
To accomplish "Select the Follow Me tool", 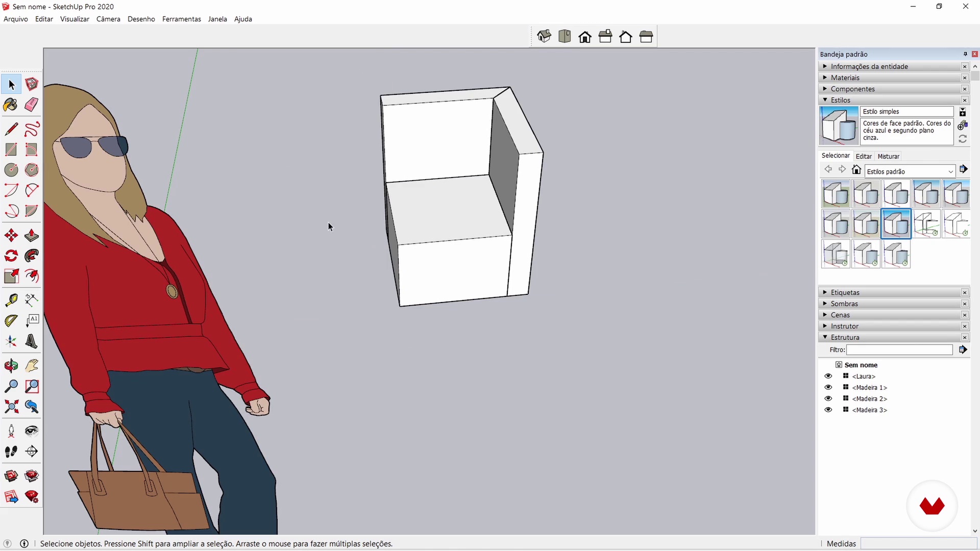I will coord(32,256).
